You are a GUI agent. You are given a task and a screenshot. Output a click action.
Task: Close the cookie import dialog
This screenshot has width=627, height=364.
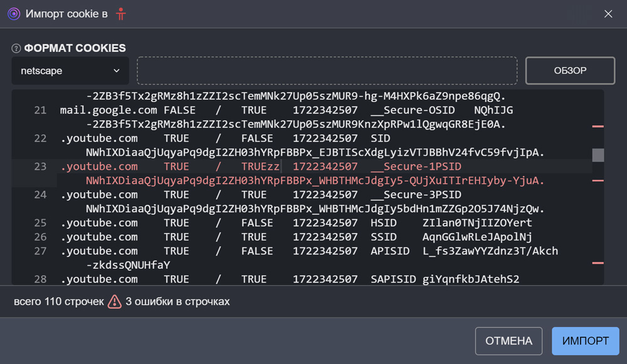click(608, 14)
